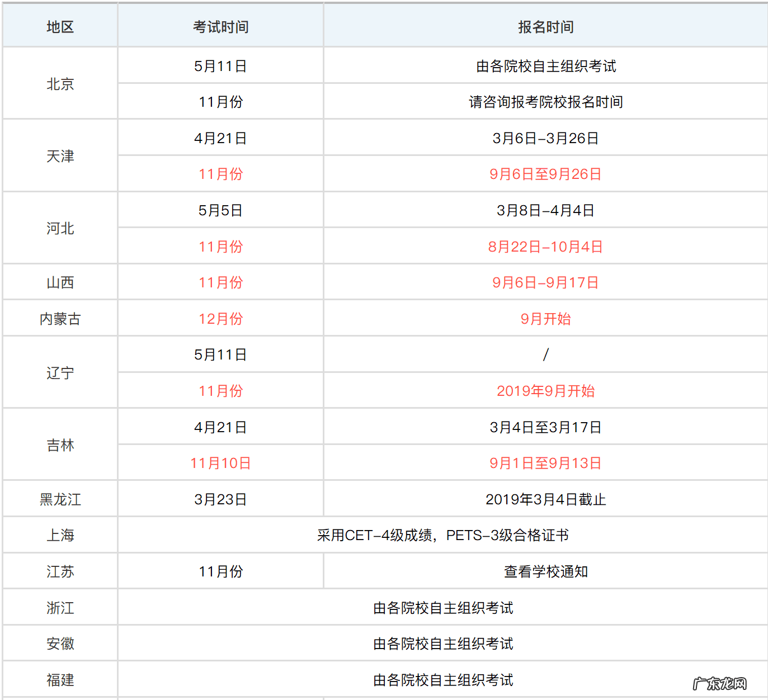
Task: Click 3月4日至3月17日 registration cell
Action: point(545,427)
